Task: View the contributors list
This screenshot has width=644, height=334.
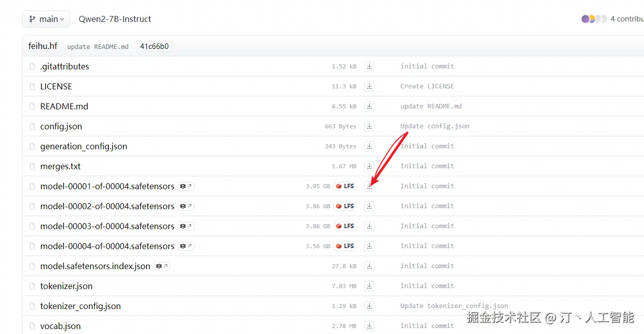Action: [x=627, y=19]
